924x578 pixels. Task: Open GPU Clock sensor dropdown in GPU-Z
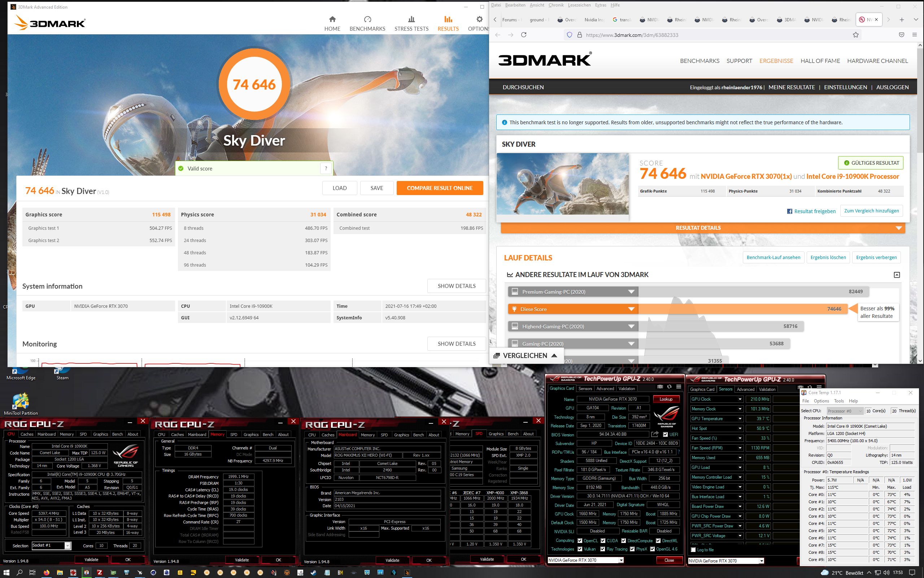tap(740, 399)
